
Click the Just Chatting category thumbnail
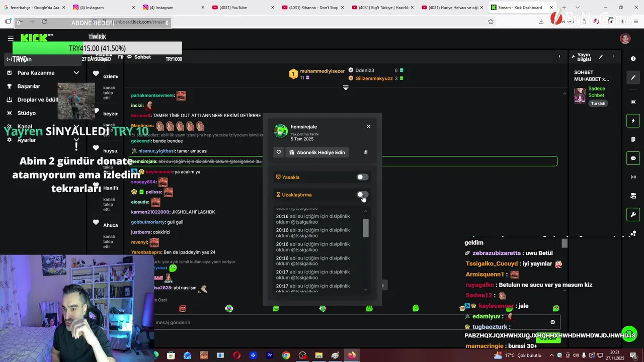coord(580,95)
